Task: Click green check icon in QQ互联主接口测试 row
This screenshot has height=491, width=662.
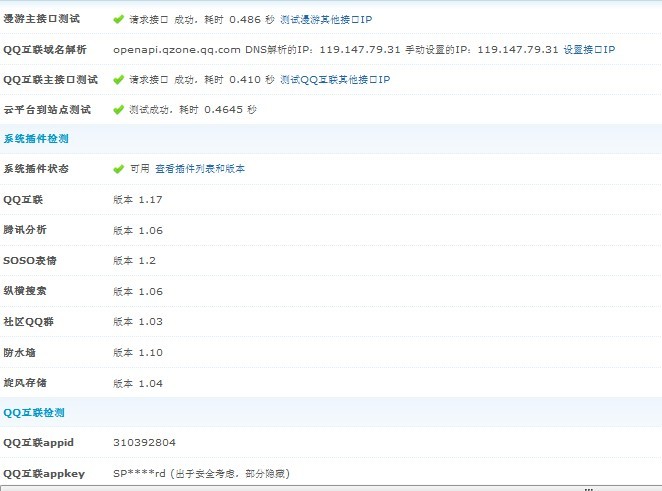Action: click(x=119, y=79)
